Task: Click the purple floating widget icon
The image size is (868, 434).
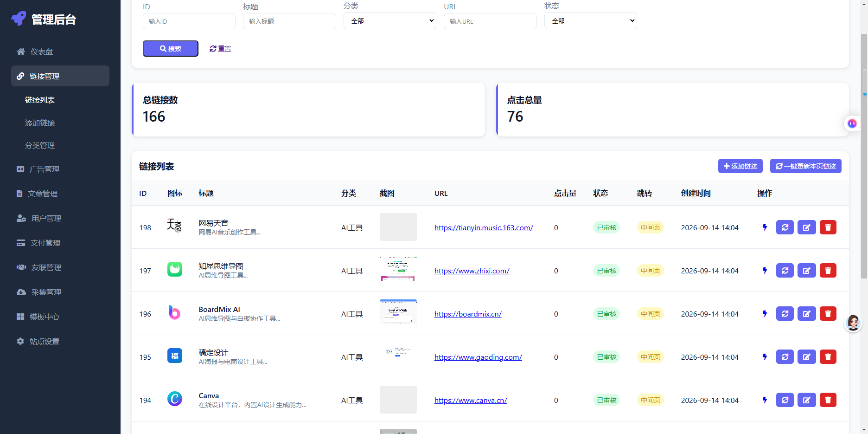Action: [x=852, y=123]
